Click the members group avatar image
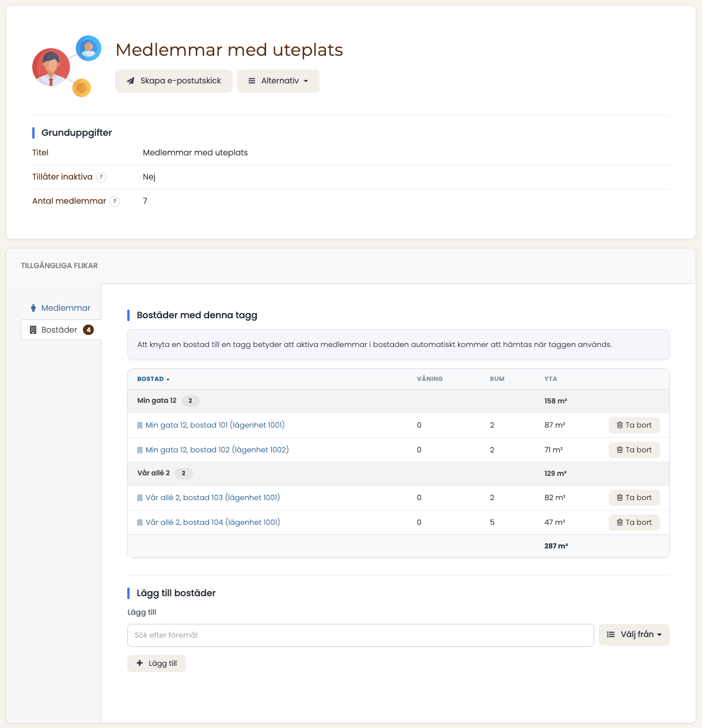Image resolution: width=702 pixels, height=728 pixels. point(67,66)
